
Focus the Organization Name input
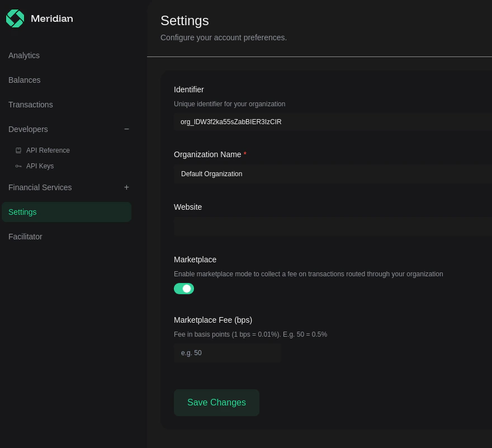[333, 174]
